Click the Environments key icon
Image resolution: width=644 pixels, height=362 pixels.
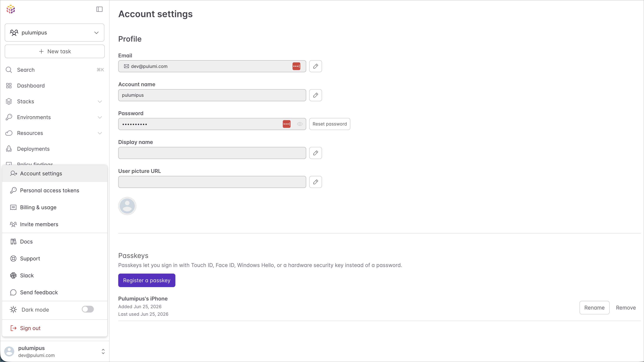[9, 117]
